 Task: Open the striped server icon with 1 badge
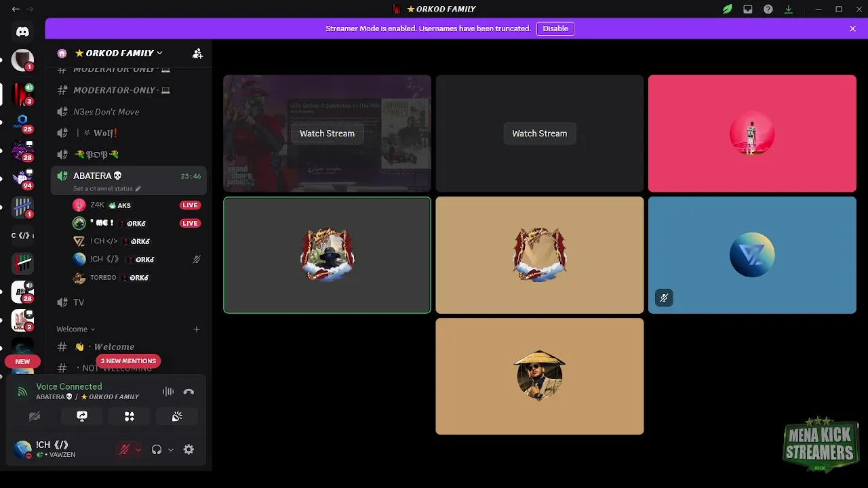click(22, 207)
